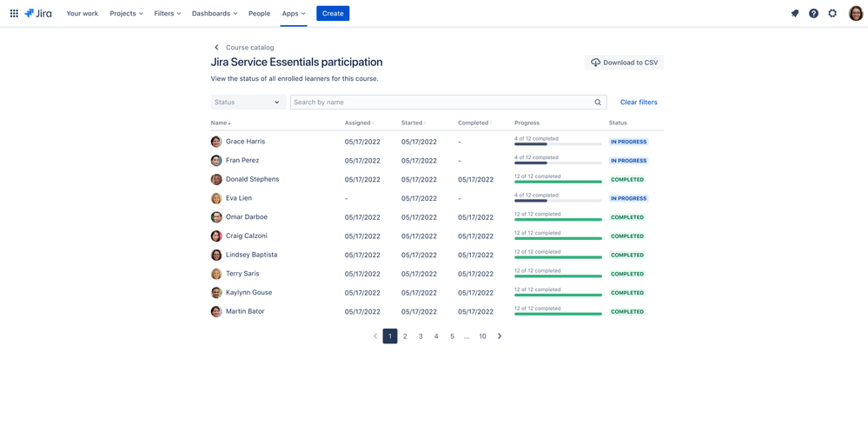This screenshot has height=425, width=868.
Task: Open the user profile avatar
Action: (856, 13)
